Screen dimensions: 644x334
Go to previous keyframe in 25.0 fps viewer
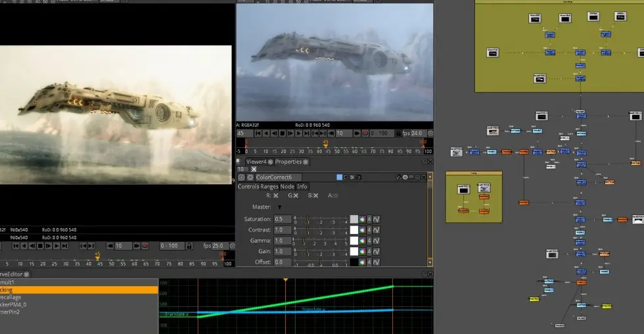pos(83,246)
